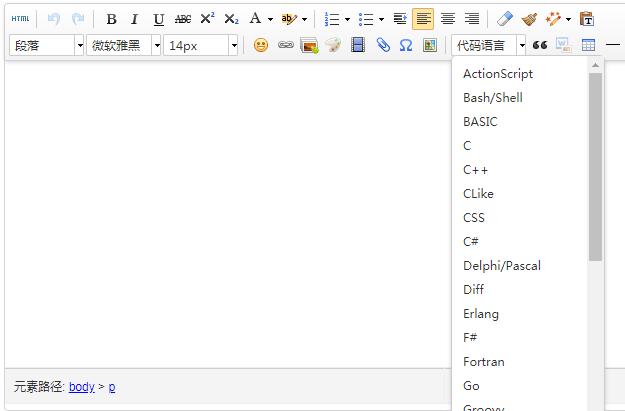Screen dimensions: 625x411
Task: Insert an unordered bullet list
Action: click(366, 19)
